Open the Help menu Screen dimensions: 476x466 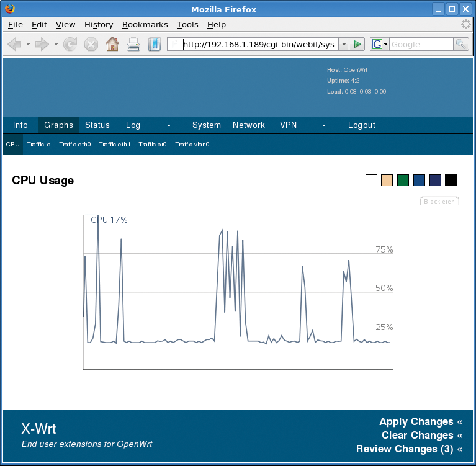pos(217,25)
